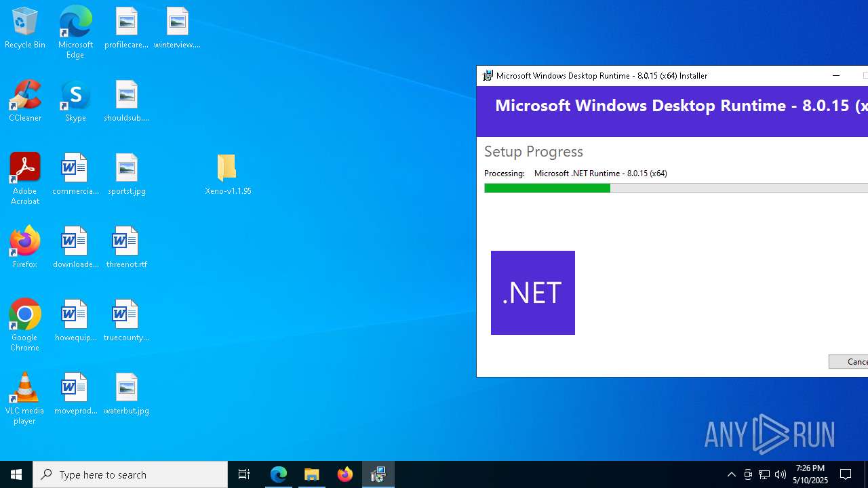Click the Setup Progress bar
The image size is (868, 488).
(676, 188)
